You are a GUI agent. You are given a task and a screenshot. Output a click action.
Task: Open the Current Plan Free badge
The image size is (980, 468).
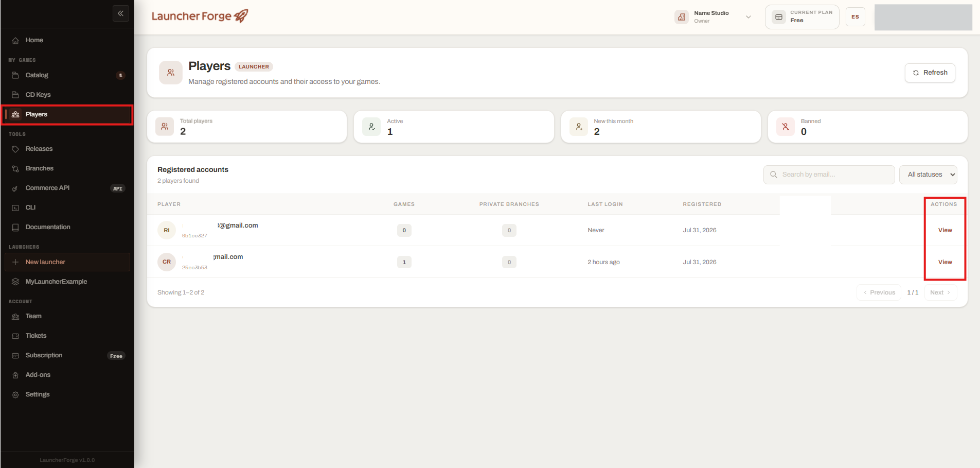click(802, 17)
